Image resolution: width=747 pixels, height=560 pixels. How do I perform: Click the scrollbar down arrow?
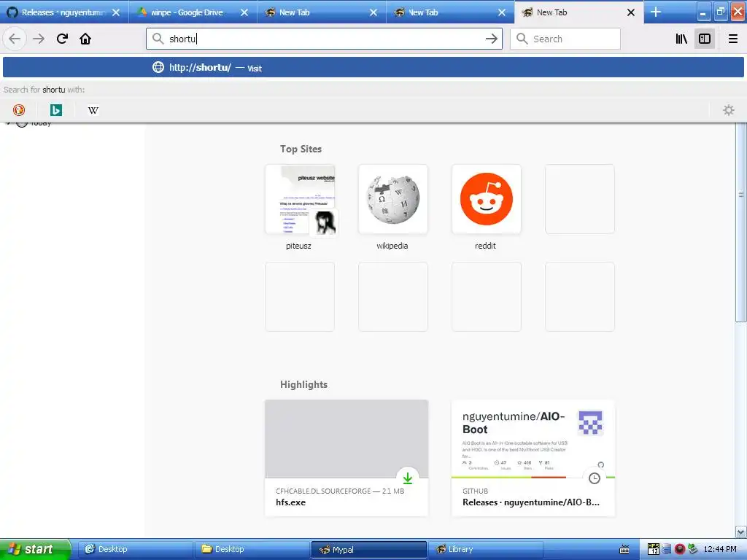coord(741,532)
